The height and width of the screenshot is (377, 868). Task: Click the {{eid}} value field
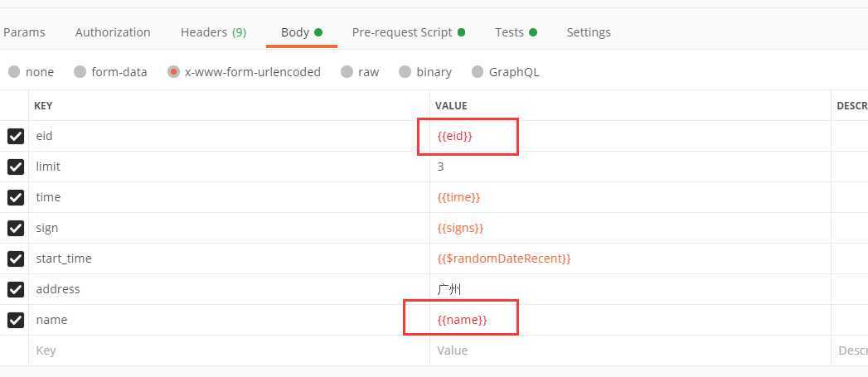click(x=630, y=136)
